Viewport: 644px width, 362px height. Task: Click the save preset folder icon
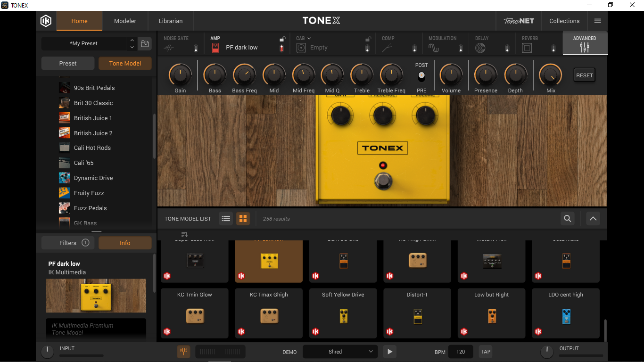(x=145, y=44)
